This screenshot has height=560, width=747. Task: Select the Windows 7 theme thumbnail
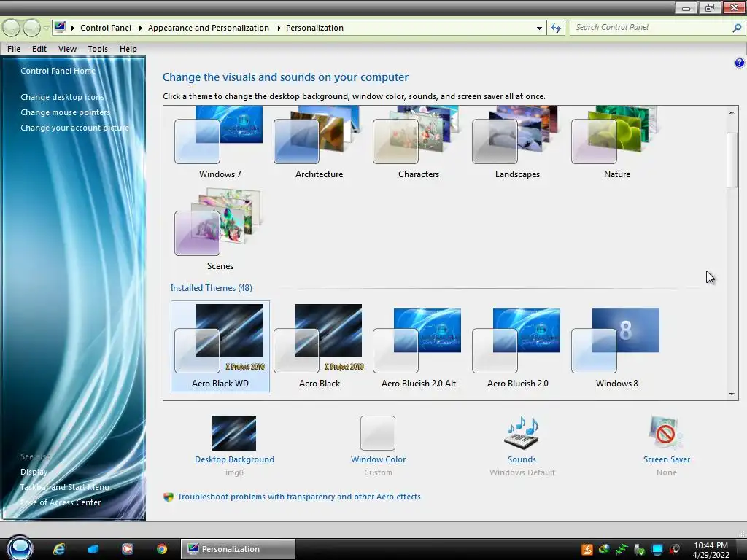[220, 143]
